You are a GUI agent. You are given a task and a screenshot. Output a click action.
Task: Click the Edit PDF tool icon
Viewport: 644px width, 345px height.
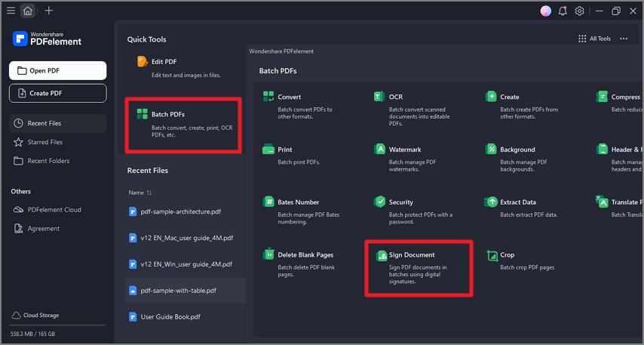142,62
